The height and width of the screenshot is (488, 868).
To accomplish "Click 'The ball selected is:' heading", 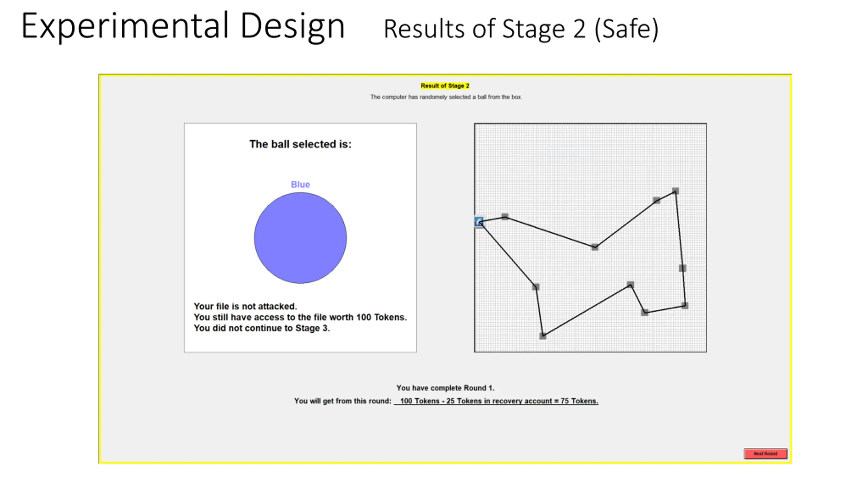I will tap(300, 144).
